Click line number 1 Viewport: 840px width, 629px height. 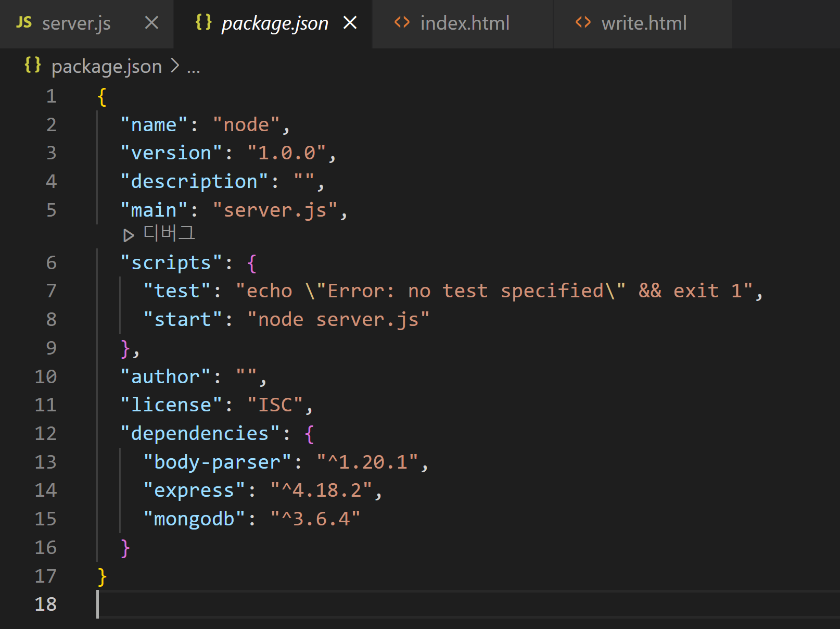tap(51, 96)
